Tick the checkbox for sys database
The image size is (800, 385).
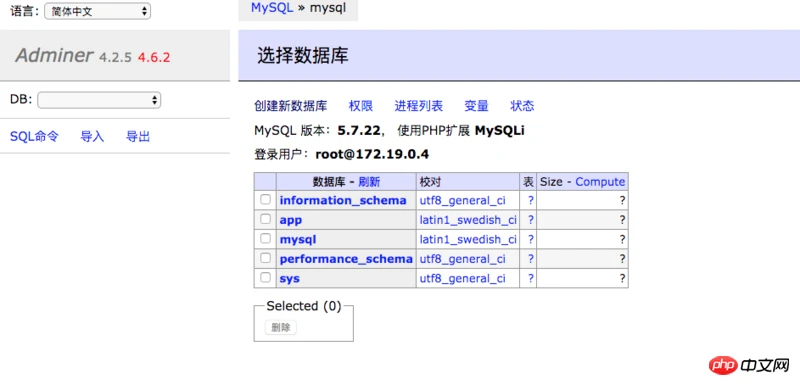click(x=265, y=277)
